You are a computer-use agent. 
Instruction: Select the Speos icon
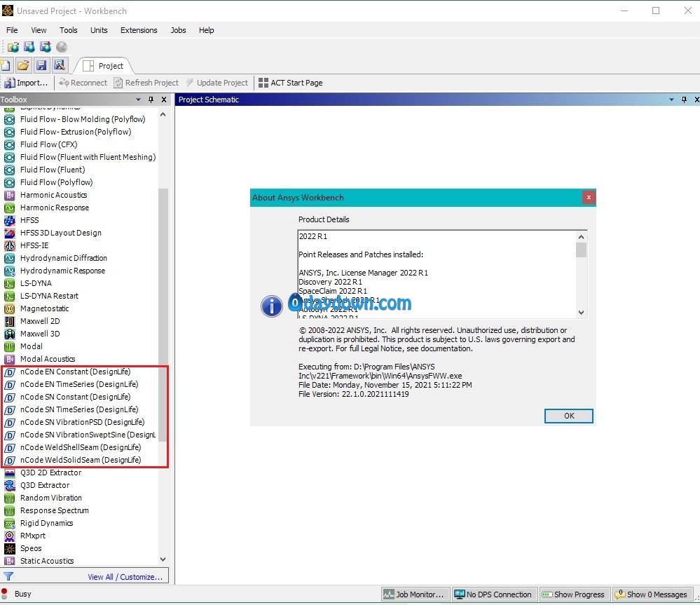(9, 548)
